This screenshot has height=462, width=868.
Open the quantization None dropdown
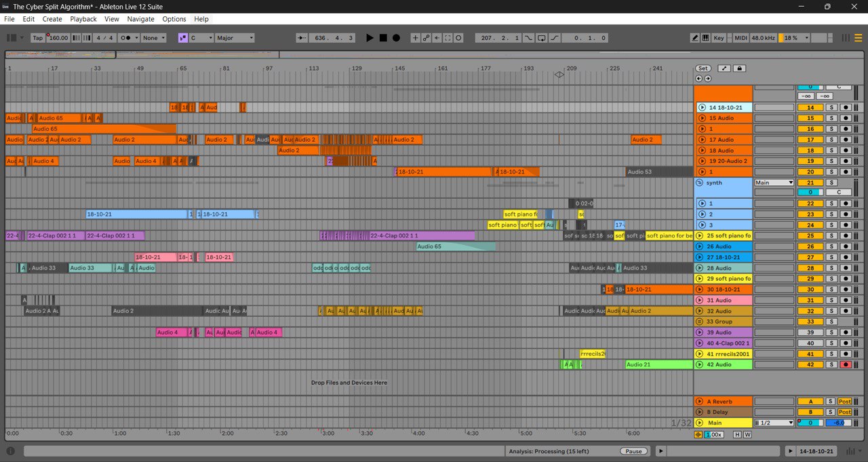click(153, 38)
